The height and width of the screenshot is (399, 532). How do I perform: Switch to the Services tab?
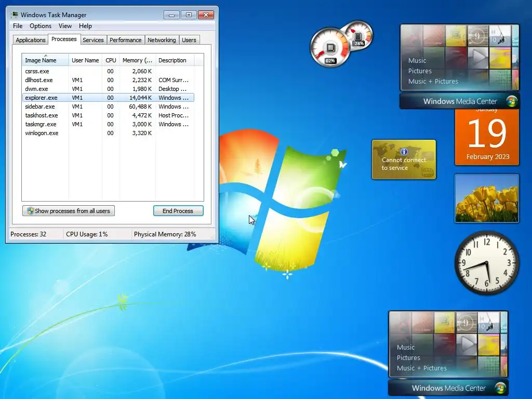(93, 40)
